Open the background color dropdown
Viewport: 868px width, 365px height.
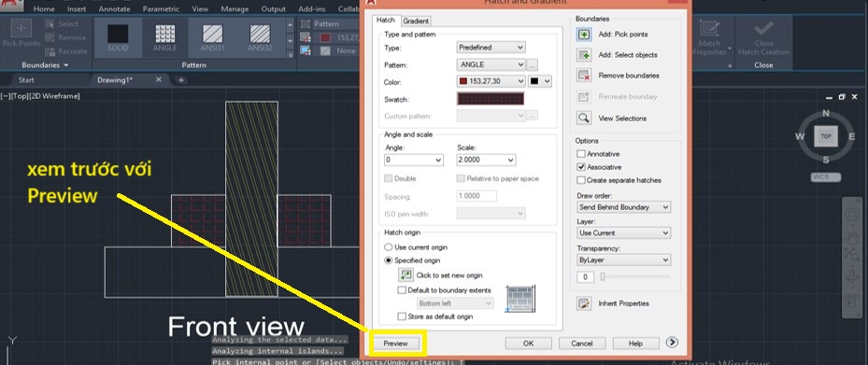(540, 81)
